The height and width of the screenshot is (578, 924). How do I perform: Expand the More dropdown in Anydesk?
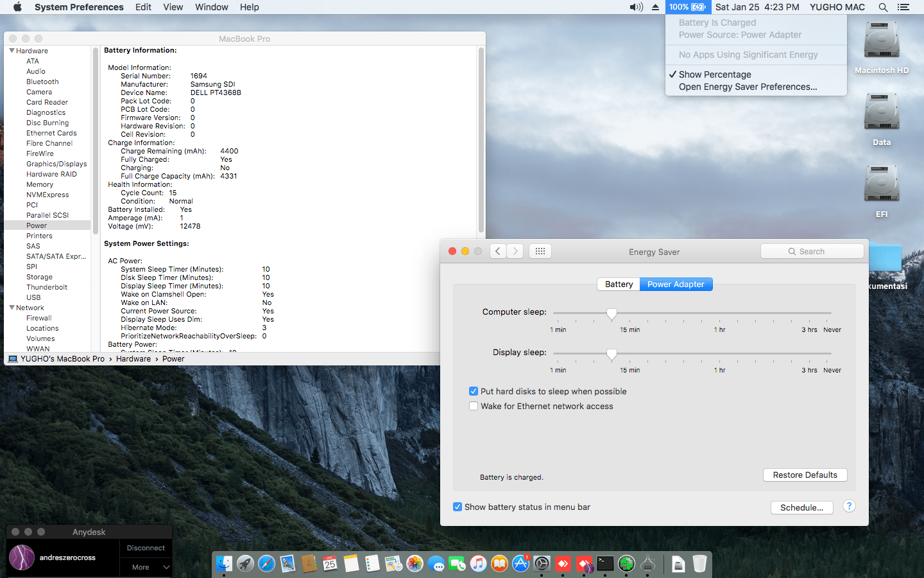click(x=146, y=567)
